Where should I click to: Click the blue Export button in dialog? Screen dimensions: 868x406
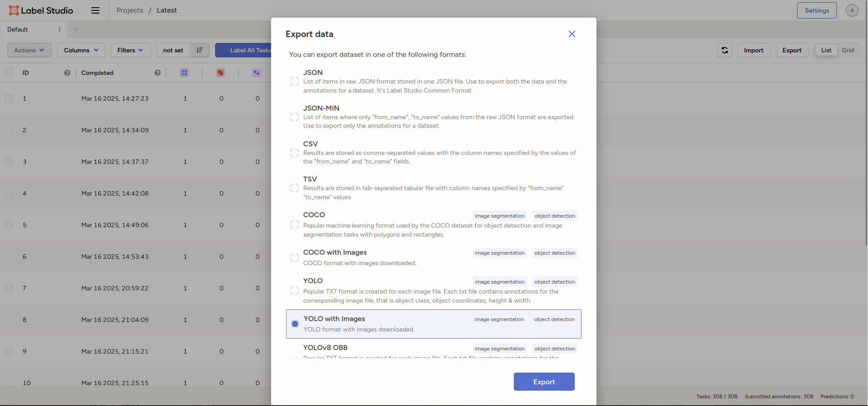(x=544, y=382)
